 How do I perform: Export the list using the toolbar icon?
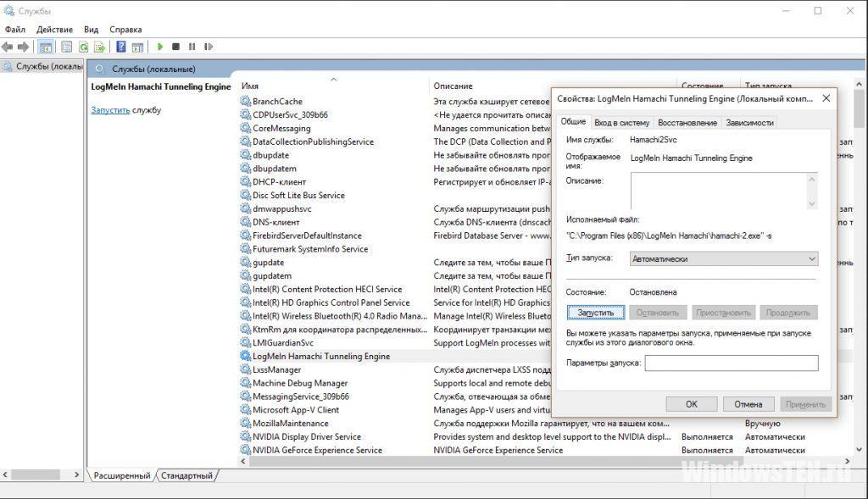[100, 47]
